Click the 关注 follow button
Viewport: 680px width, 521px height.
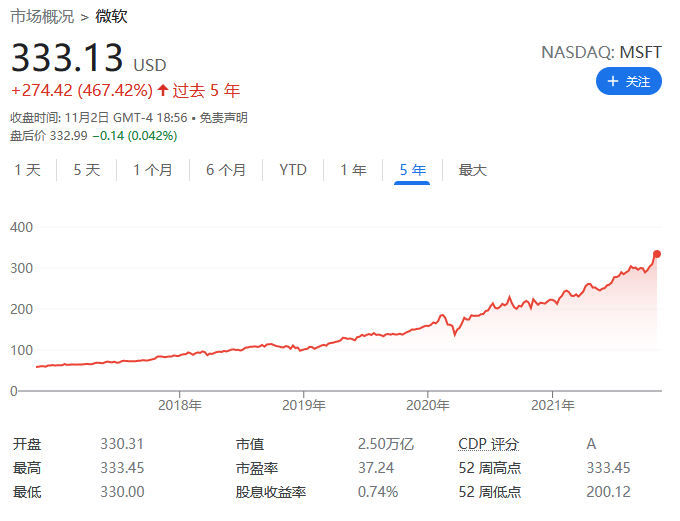pyautogui.click(x=628, y=81)
